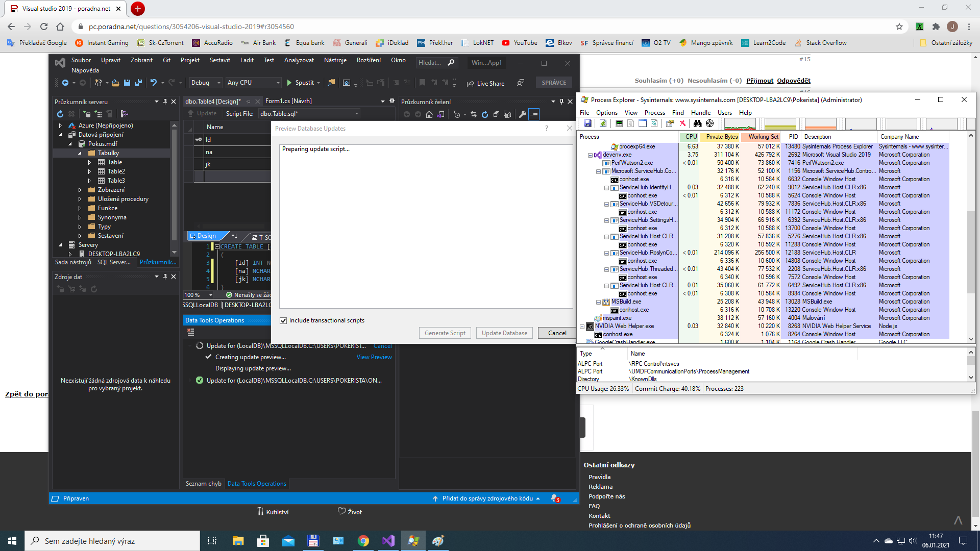
Task: Click the Save All icon in Visual Studio toolbar
Action: point(138,83)
